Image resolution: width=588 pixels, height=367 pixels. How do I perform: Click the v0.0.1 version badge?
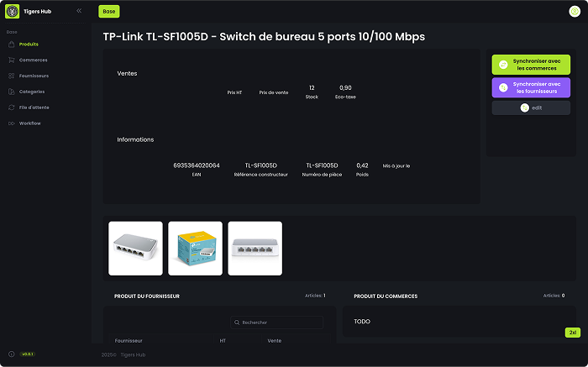[28, 354]
